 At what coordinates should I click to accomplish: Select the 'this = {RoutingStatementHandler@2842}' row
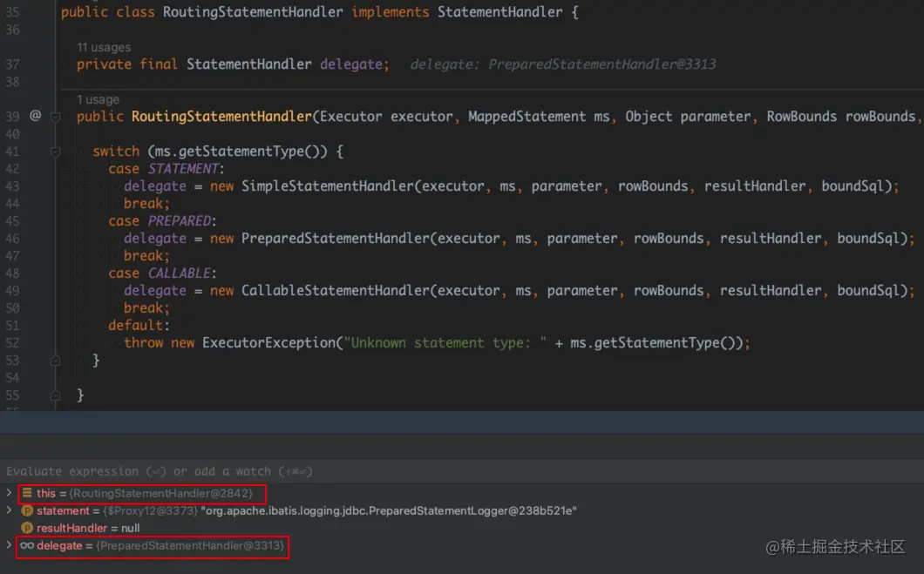tap(462, 493)
